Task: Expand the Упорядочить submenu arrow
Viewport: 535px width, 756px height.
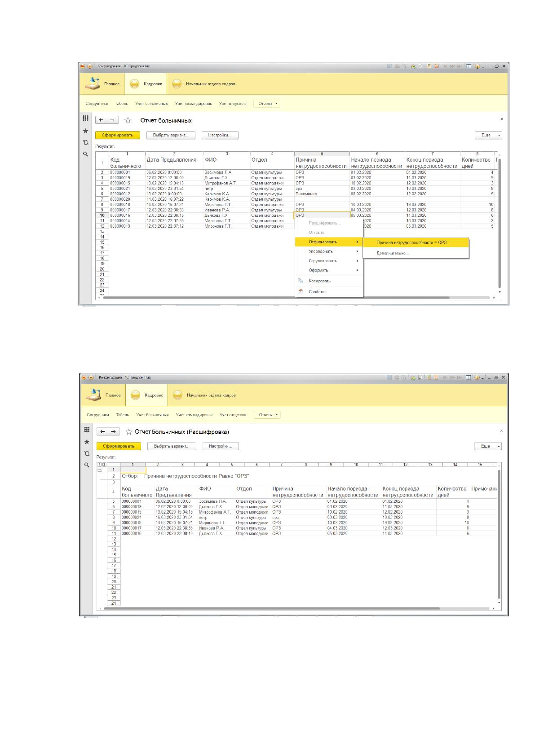Action: pos(358,251)
